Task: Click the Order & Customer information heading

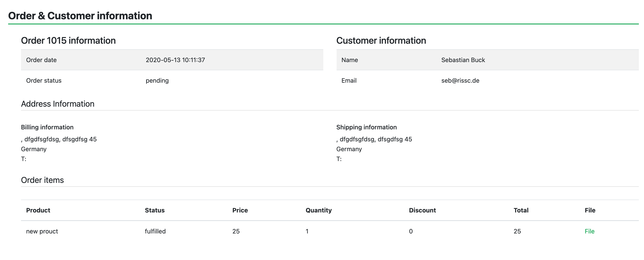Action: [80, 16]
